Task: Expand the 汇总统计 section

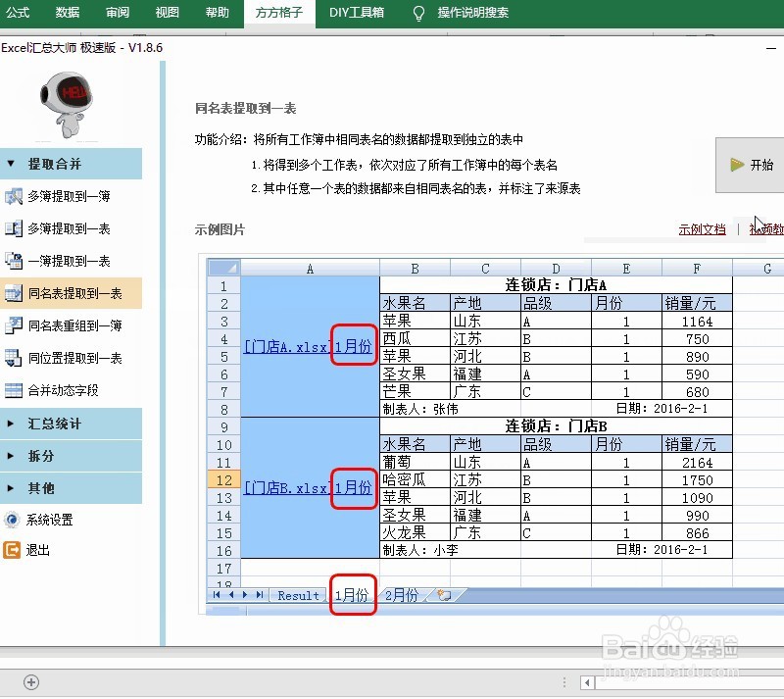Action: (x=71, y=424)
